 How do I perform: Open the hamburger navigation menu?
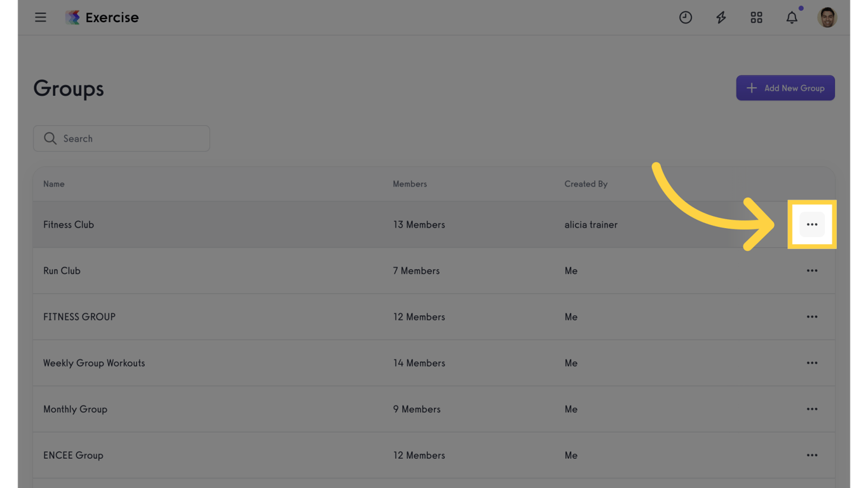pos(41,17)
